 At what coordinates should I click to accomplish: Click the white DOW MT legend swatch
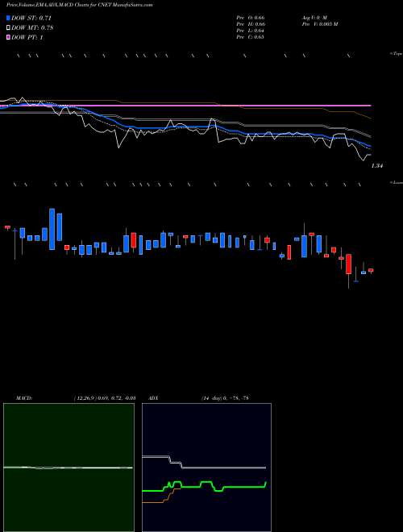coord(9,28)
